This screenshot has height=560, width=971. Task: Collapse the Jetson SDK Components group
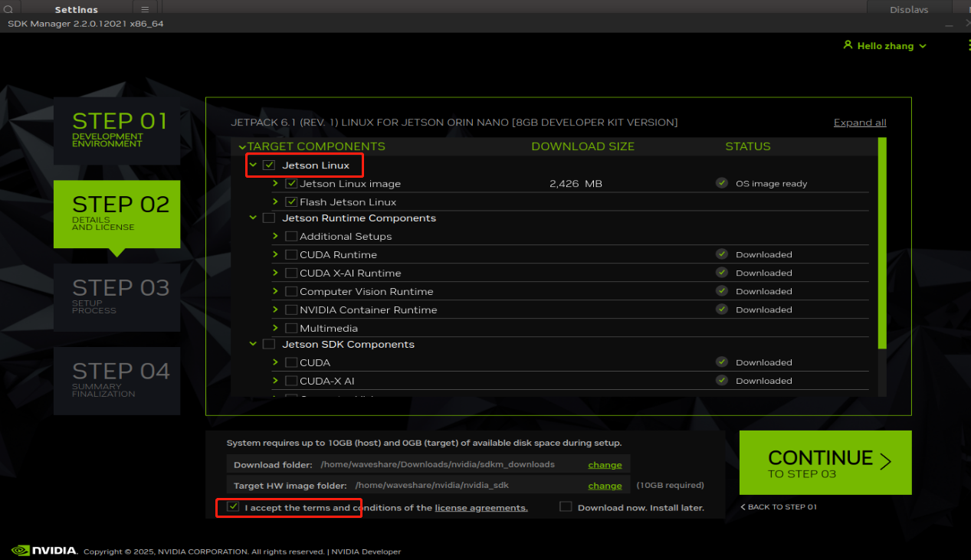point(253,344)
